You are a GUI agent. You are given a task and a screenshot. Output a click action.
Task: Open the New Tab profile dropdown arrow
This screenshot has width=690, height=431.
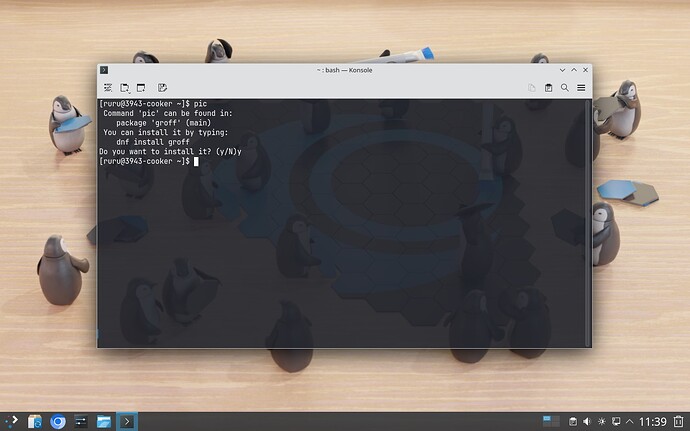pyautogui.click(x=129, y=92)
